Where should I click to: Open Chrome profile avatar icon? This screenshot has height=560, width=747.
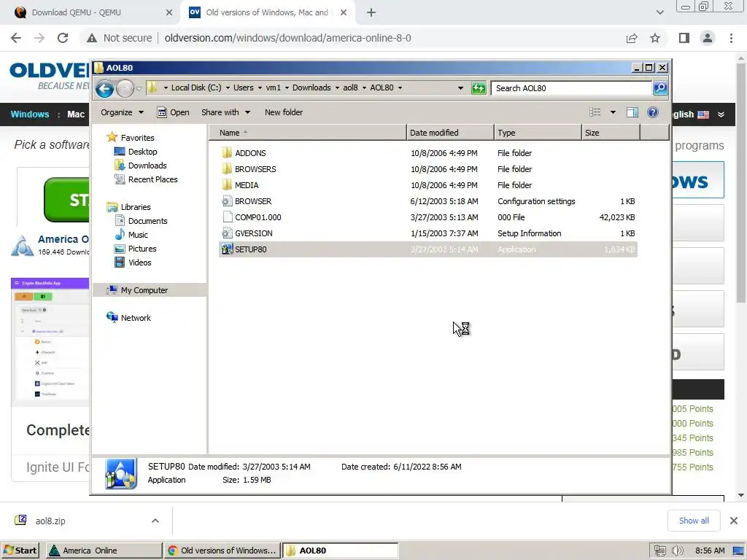(x=708, y=38)
